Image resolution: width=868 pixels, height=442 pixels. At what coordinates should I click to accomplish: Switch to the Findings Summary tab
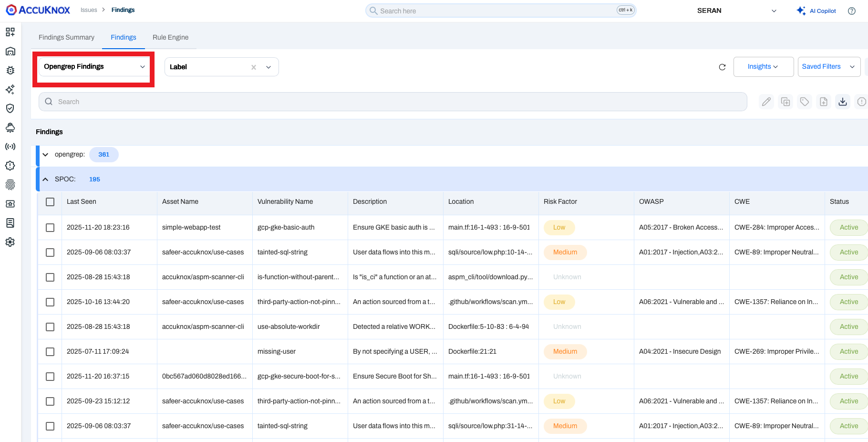66,37
